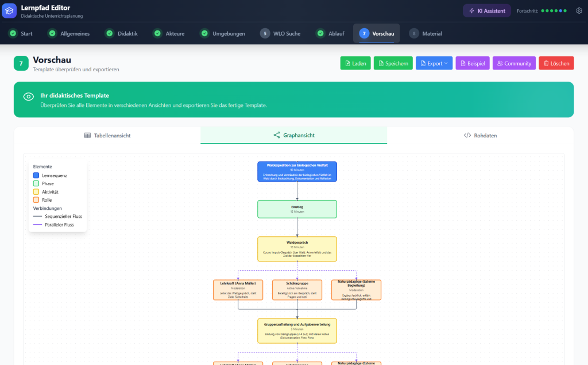Click the people icon on the Community button

(x=500, y=63)
